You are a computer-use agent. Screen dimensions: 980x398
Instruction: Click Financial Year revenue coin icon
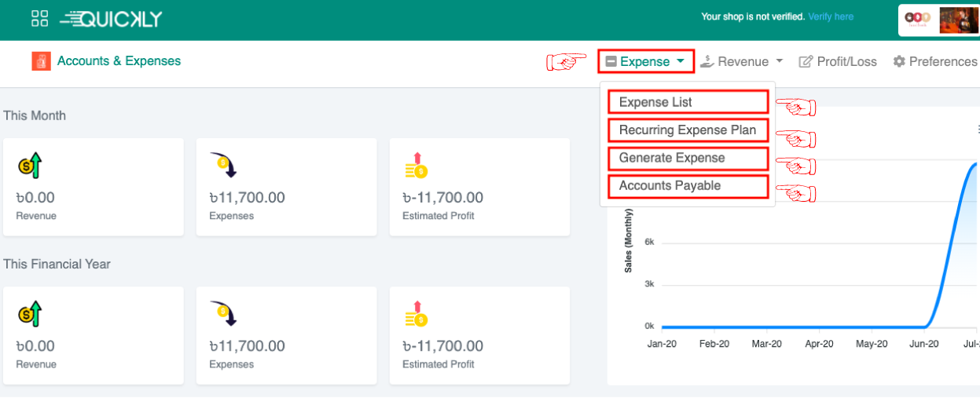point(29,314)
